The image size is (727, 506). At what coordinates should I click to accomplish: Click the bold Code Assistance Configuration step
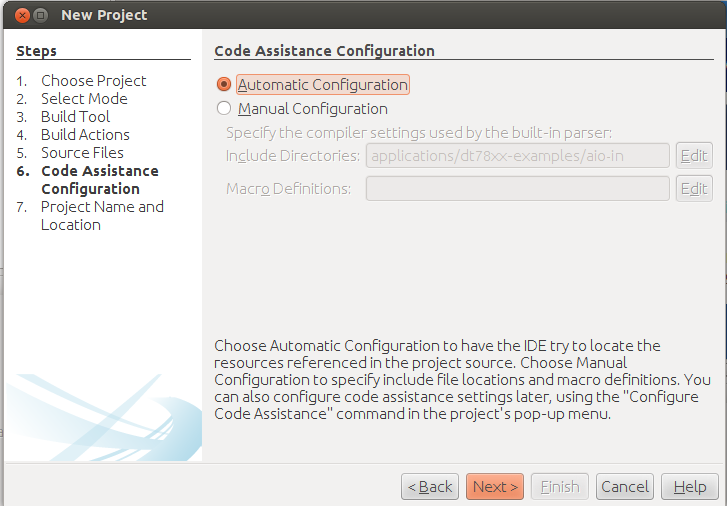coord(99,180)
